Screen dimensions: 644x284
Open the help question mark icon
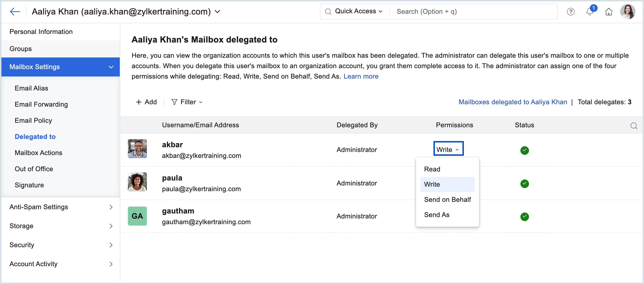click(x=570, y=12)
